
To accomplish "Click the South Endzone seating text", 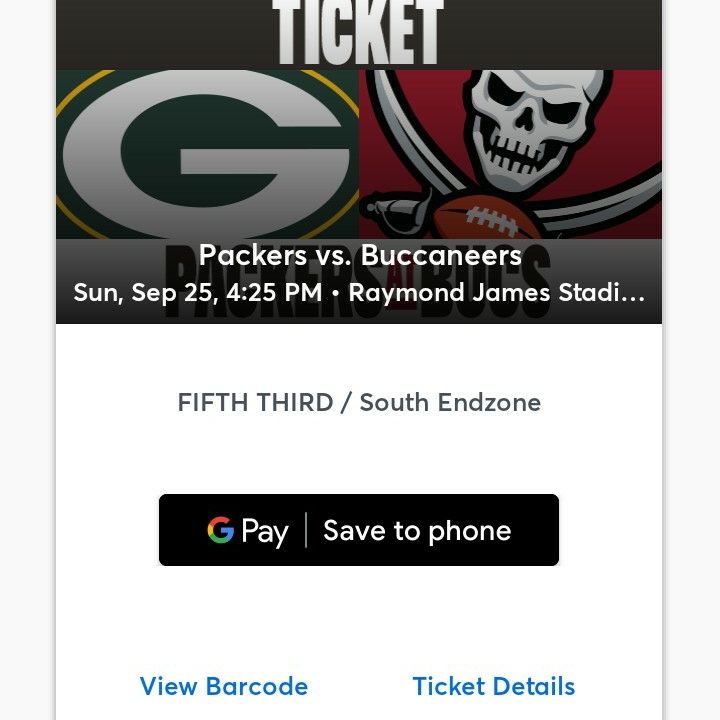I will [x=450, y=402].
